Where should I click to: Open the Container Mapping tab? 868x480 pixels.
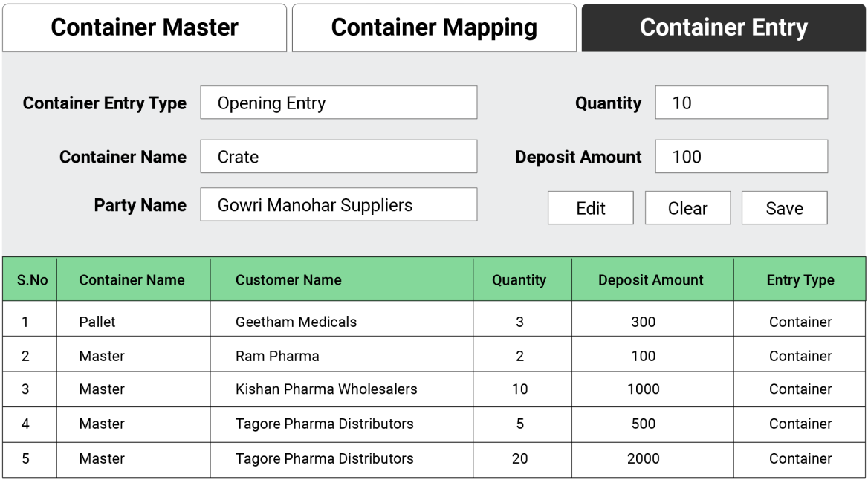pos(434,27)
